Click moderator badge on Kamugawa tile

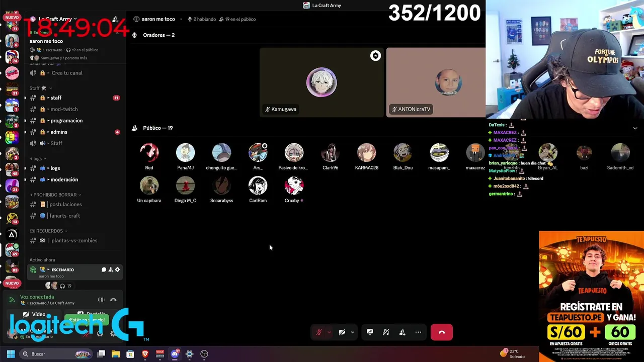375,56
